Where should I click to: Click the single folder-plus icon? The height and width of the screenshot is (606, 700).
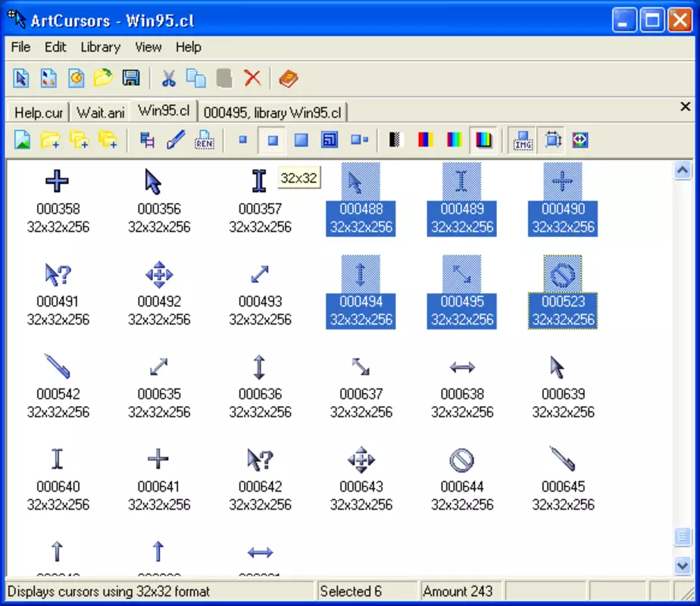tap(51, 140)
